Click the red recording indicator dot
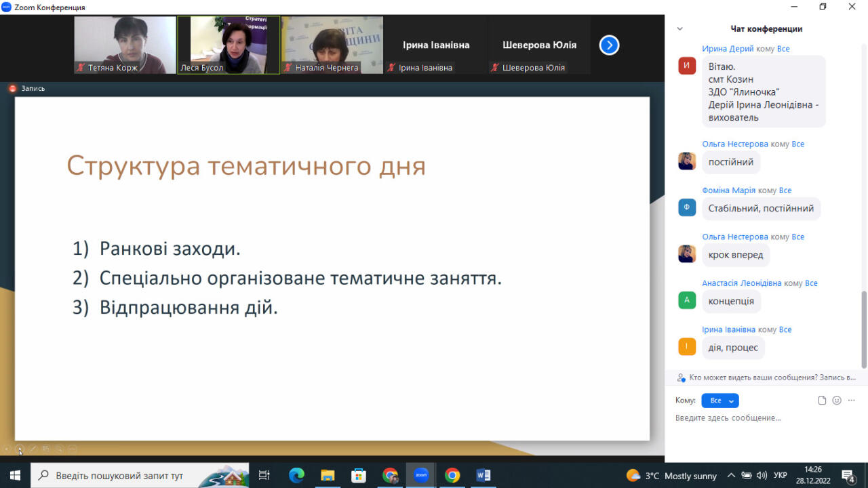The width and height of the screenshot is (868, 488). [12, 88]
